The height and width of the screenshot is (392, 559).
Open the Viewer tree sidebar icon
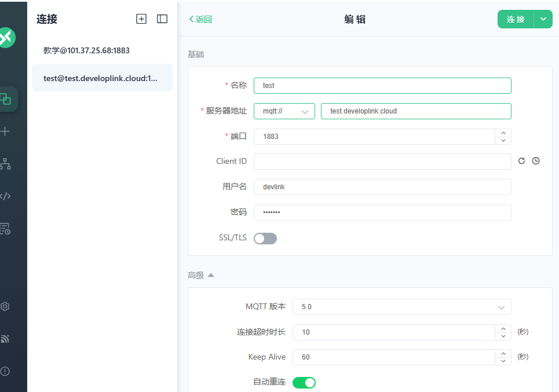(5, 163)
